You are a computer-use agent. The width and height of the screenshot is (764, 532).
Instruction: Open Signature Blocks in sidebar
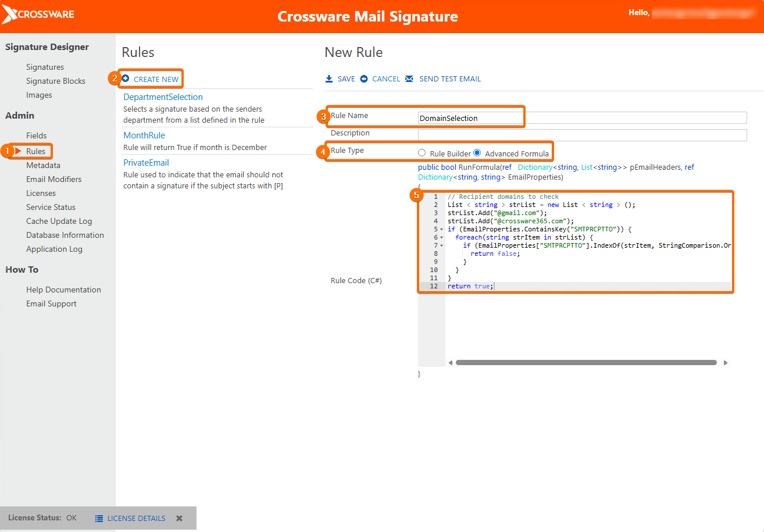(x=55, y=81)
